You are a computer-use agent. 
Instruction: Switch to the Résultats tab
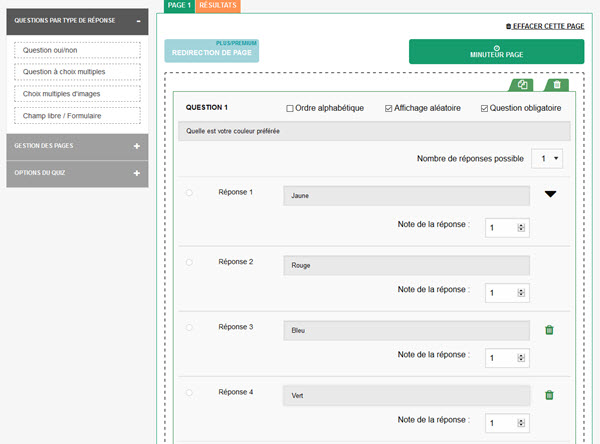click(218, 6)
